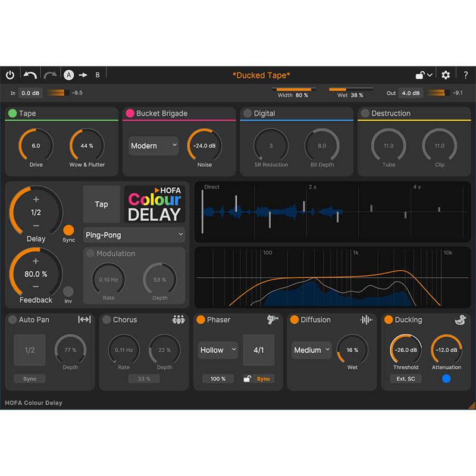Viewport: 476px width, 476px height.
Task: Toggle the delay Sync button
Action: [x=68, y=230]
